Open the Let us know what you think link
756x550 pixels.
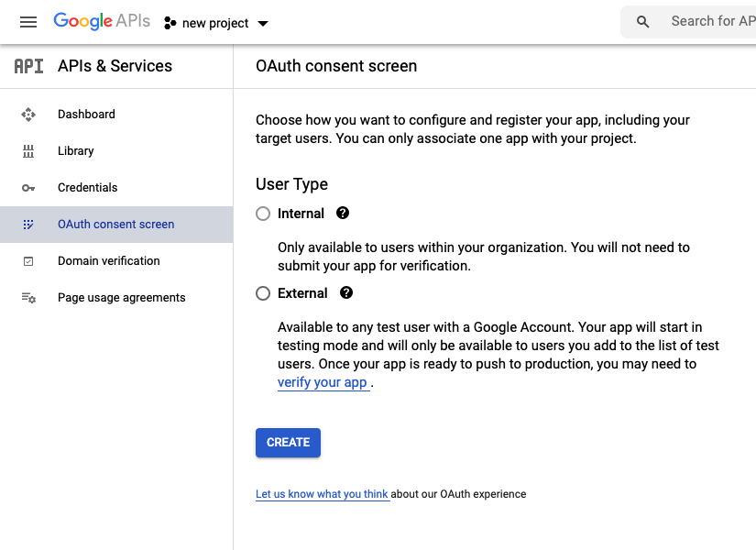pos(322,494)
